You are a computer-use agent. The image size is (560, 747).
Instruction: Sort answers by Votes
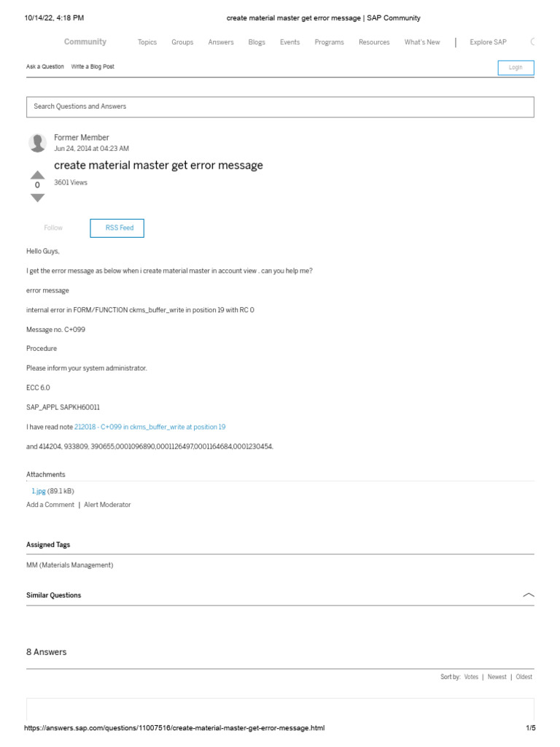pyautogui.click(x=471, y=677)
